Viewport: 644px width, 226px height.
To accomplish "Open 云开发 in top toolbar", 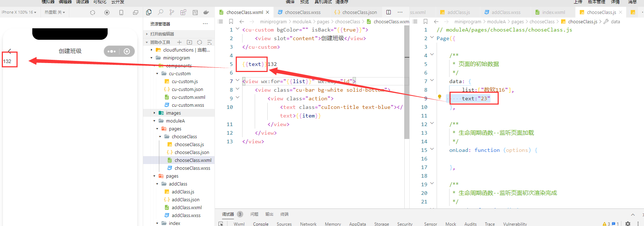I will [118, 2].
